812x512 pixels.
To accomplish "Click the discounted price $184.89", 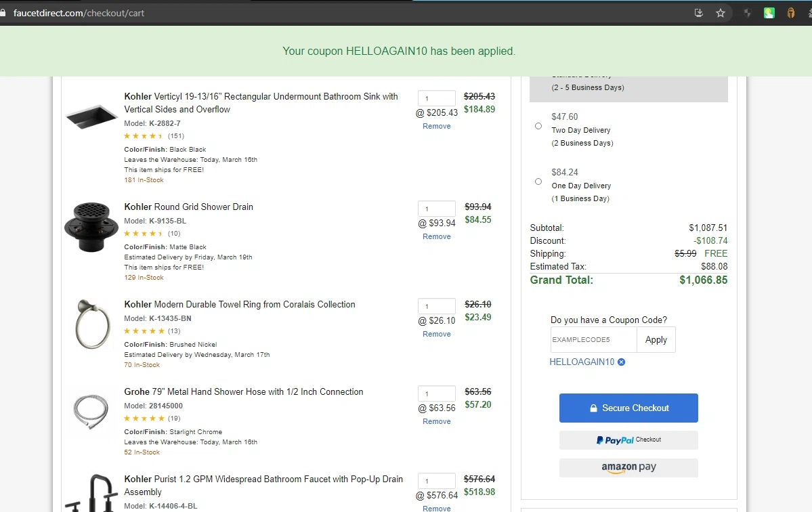I will [479, 109].
